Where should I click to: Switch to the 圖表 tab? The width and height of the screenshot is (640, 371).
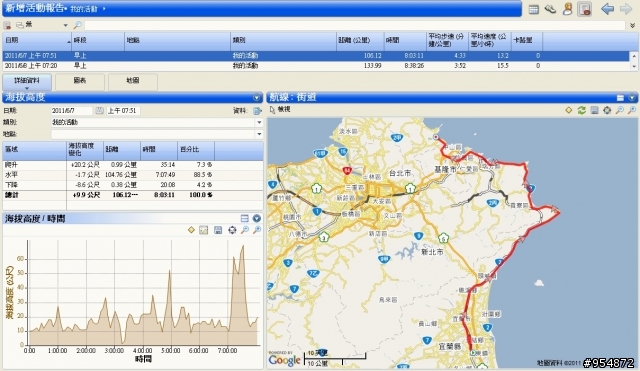80,81
